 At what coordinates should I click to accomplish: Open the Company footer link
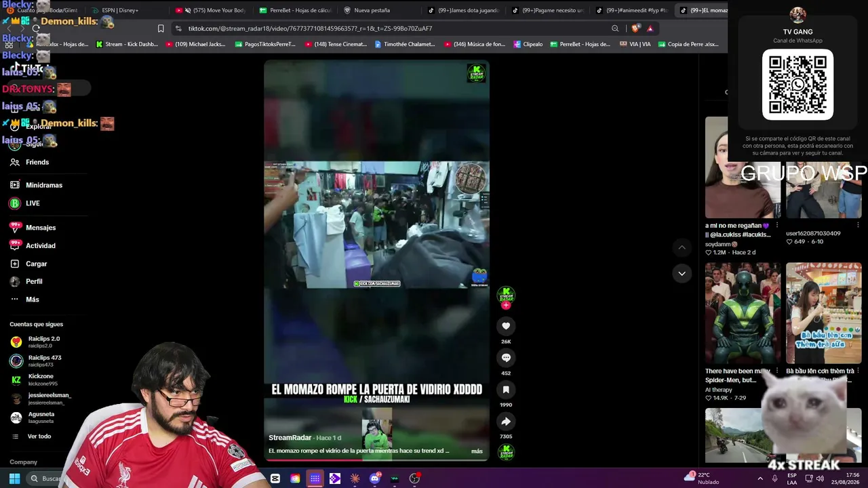point(24,462)
